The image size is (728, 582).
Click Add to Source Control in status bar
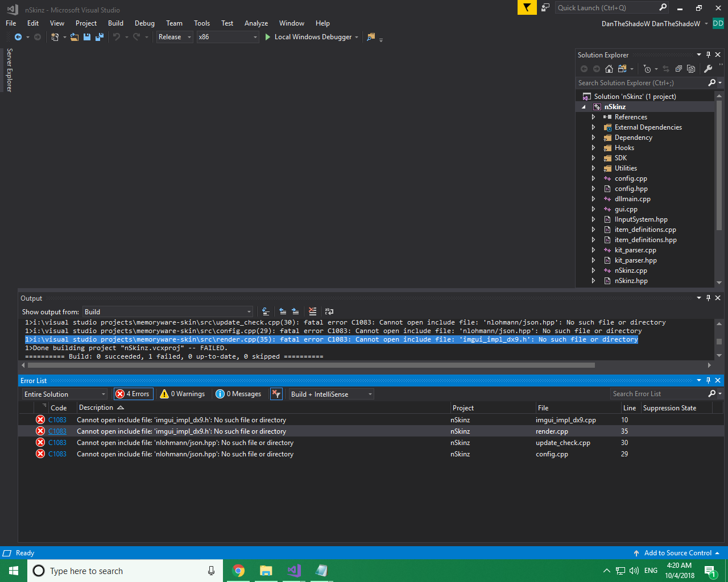coord(677,553)
